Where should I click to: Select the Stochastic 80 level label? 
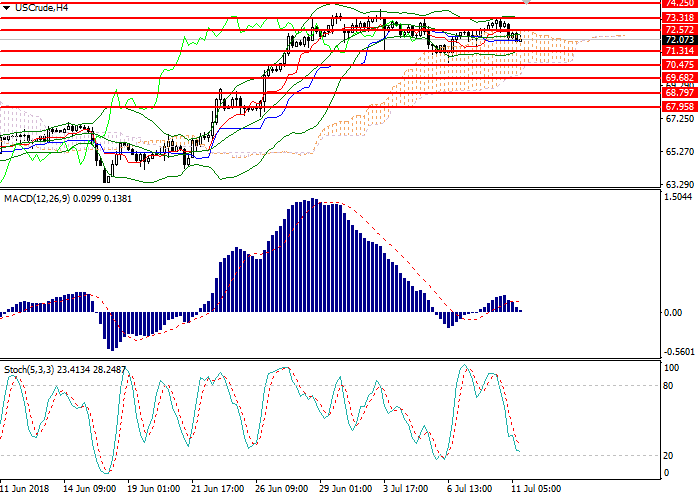point(668,386)
